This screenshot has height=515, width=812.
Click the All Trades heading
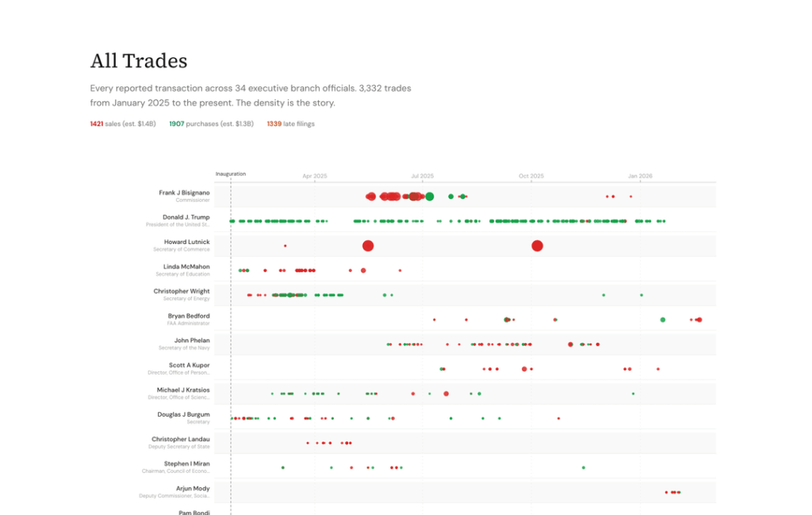click(139, 61)
